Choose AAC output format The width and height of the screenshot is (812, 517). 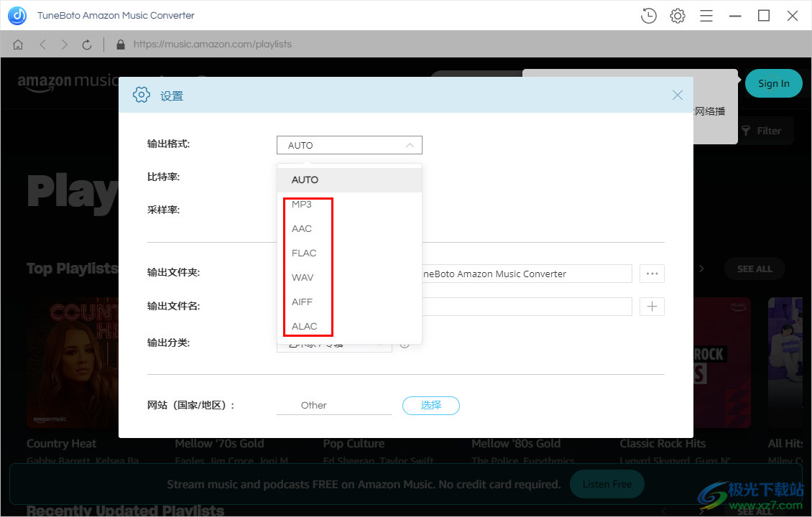point(349,229)
